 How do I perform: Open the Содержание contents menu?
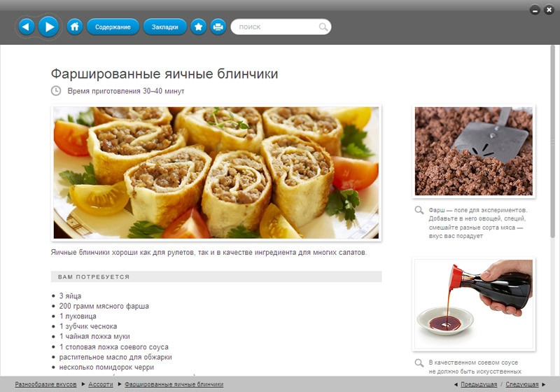click(113, 27)
